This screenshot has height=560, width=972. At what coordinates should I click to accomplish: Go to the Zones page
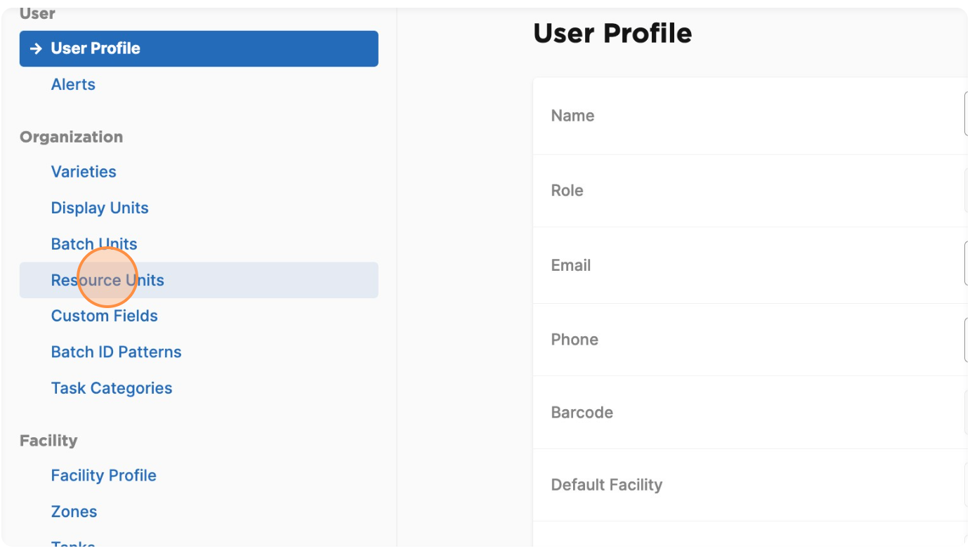(74, 512)
